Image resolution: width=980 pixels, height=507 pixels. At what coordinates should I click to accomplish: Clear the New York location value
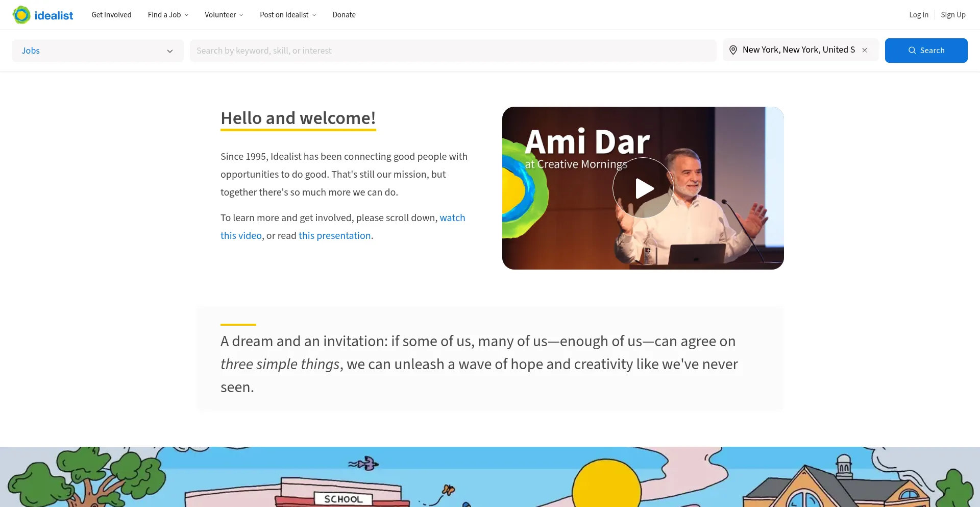[x=865, y=50]
